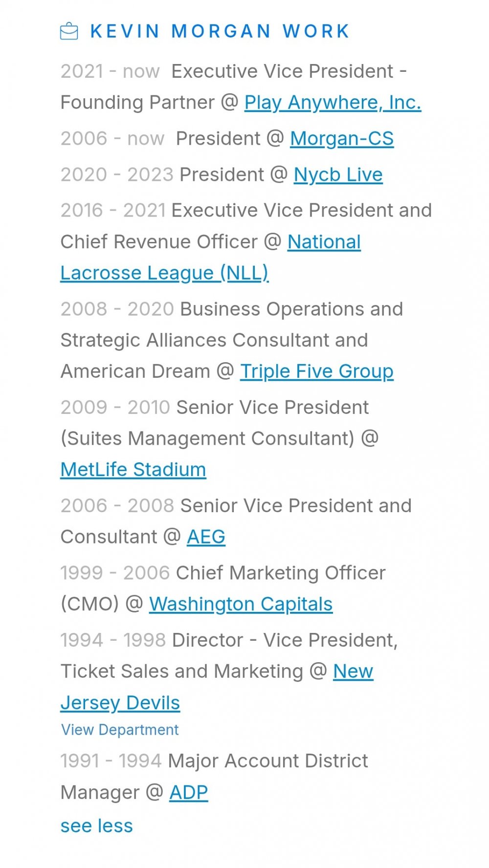
Task: Select the Kevin Morgan Work heading
Action: click(x=220, y=31)
